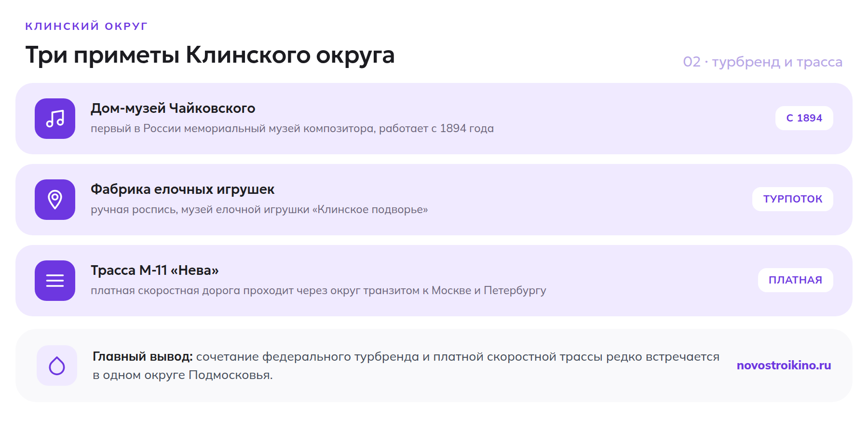Click the description about первый мемориальный музей композитора
868x433 pixels.
click(292, 129)
